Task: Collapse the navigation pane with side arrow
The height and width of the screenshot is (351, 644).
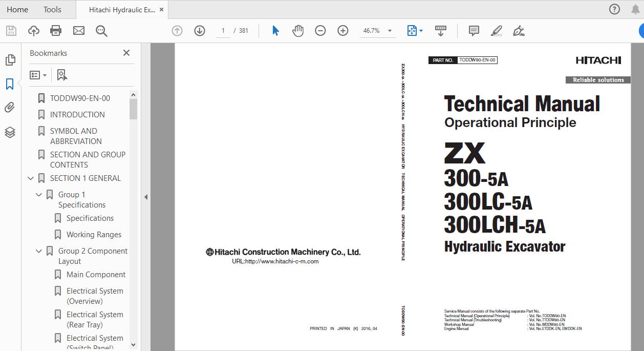Action: coord(146,197)
